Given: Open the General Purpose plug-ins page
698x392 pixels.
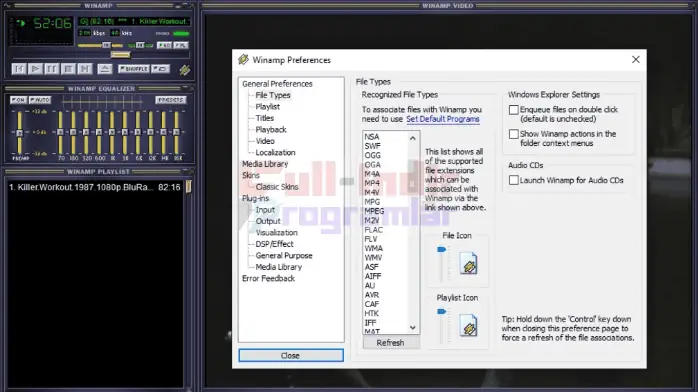Looking at the screenshot, I should pyautogui.click(x=284, y=256).
